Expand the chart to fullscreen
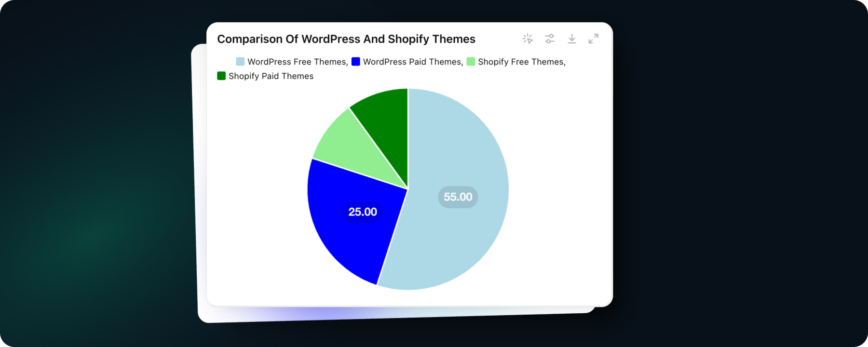This screenshot has height=347, width=868. 594,39
